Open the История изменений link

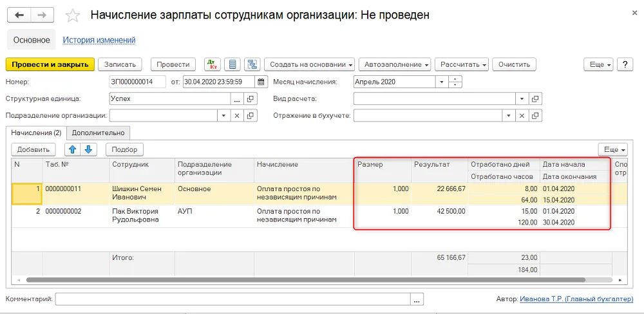[x=99, y=41]
